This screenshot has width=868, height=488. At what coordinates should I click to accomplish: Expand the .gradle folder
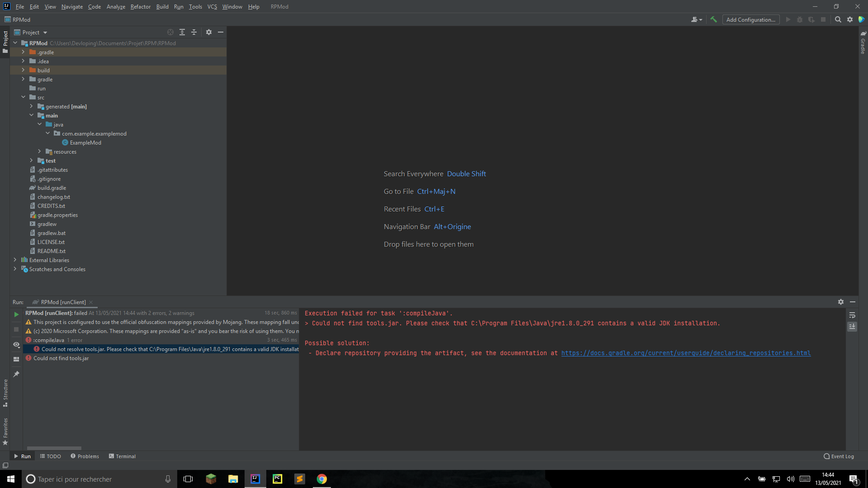23,52
